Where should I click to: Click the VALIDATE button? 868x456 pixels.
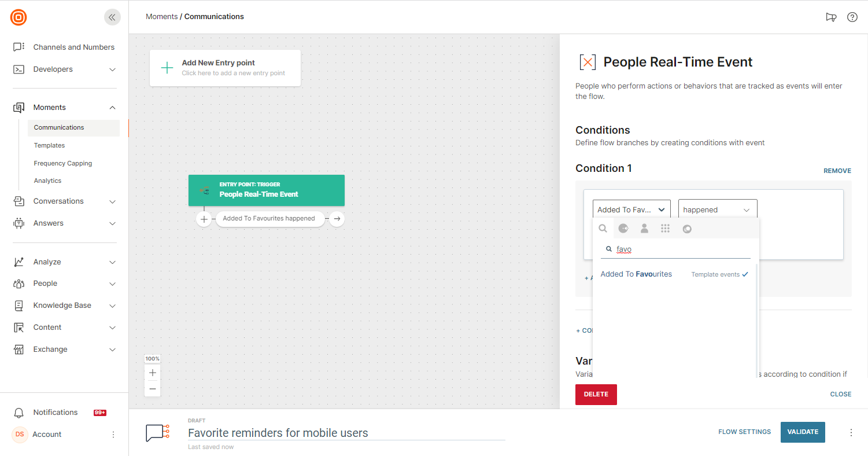pyautogui.click(x=802, y=432)
